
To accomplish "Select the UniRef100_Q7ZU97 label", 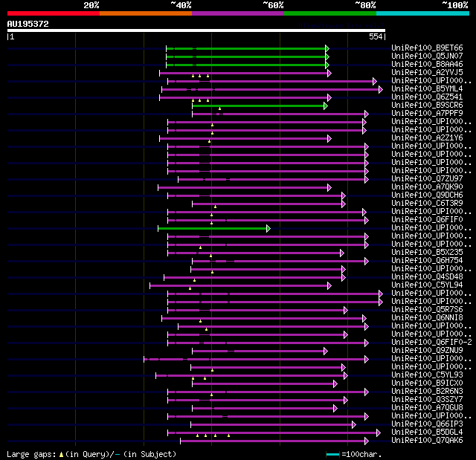I will tap(427, 178).
